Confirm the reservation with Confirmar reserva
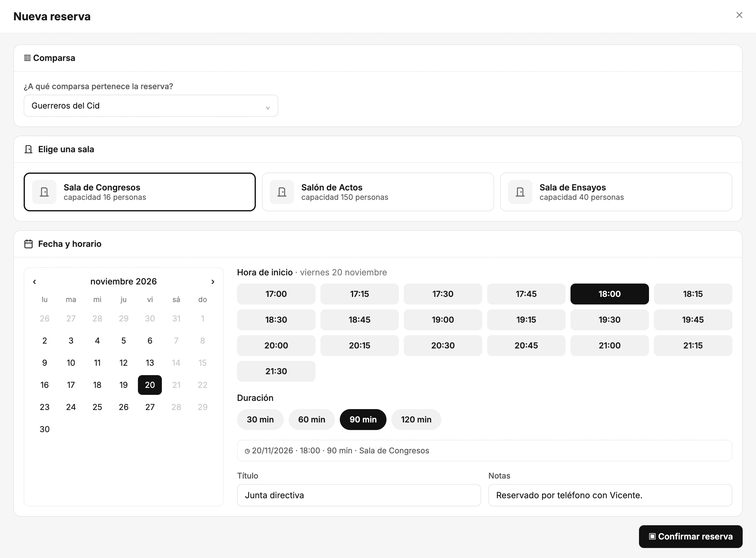 tap(691, 536)
